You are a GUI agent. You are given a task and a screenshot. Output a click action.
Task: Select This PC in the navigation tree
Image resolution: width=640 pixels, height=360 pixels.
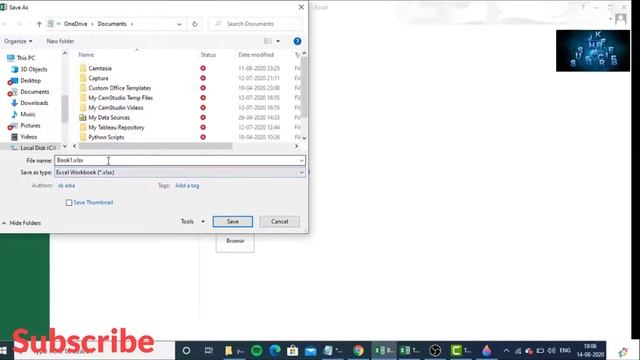tap(21, 58)
